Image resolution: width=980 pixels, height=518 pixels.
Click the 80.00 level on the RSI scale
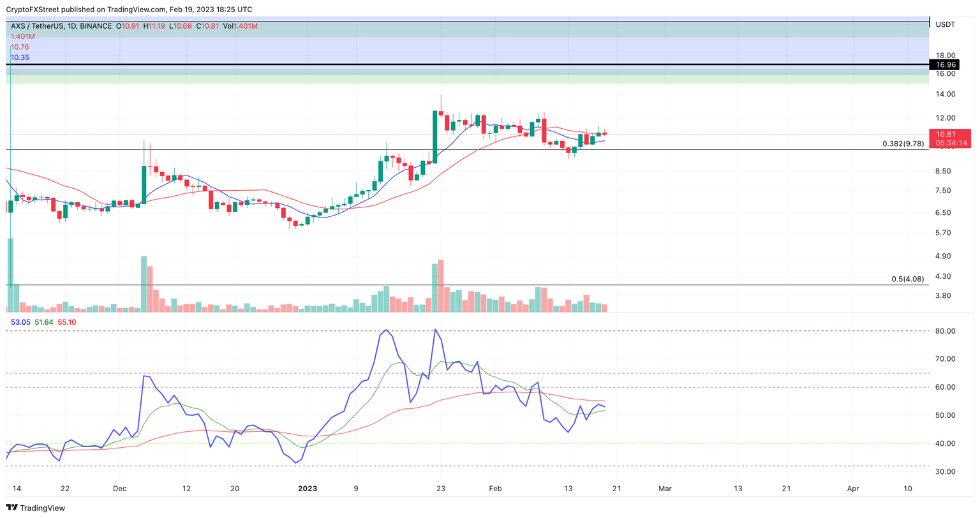[945, 331]
